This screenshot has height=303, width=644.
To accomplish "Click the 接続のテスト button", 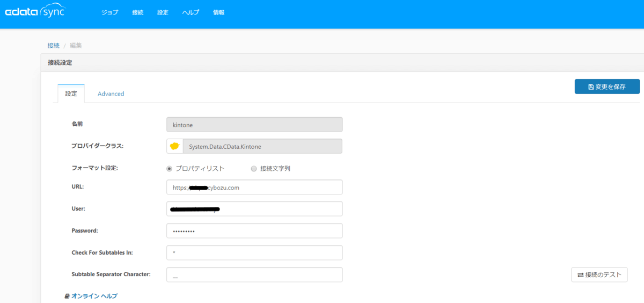I will click(599, 275).
